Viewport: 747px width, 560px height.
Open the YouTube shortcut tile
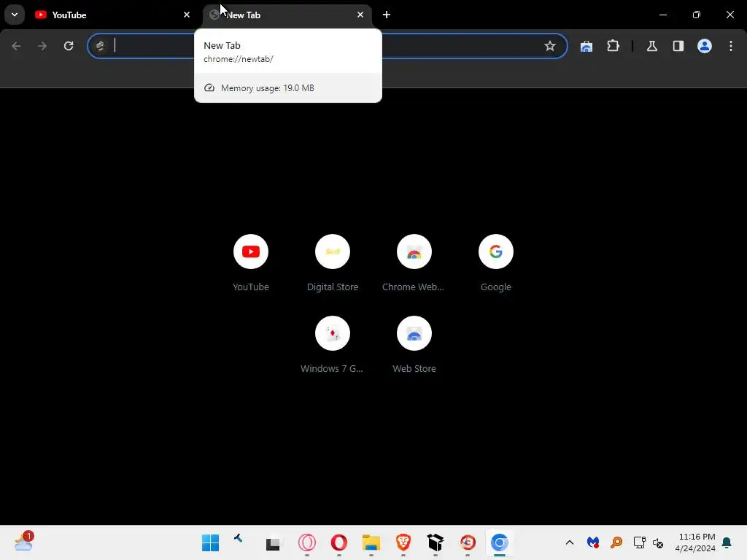(x=251, y=262)
